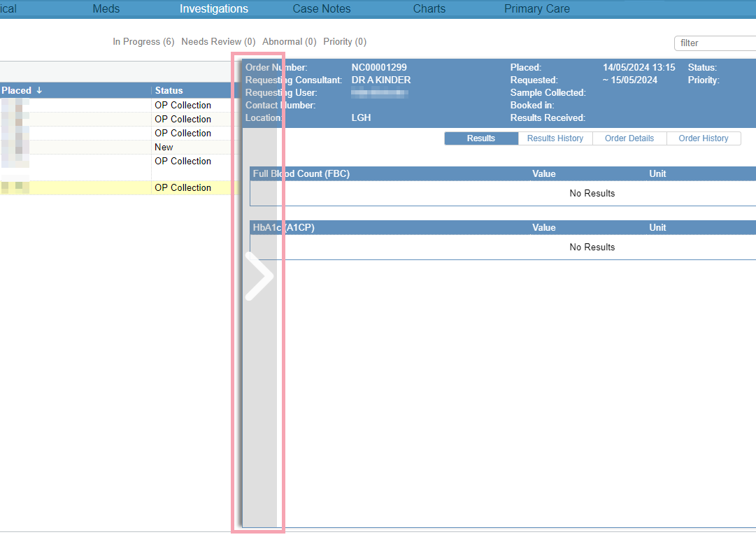Screen dimensions: 756x544
Task: Filter by Needs Review (0)
Action: [x=218, y=42]
